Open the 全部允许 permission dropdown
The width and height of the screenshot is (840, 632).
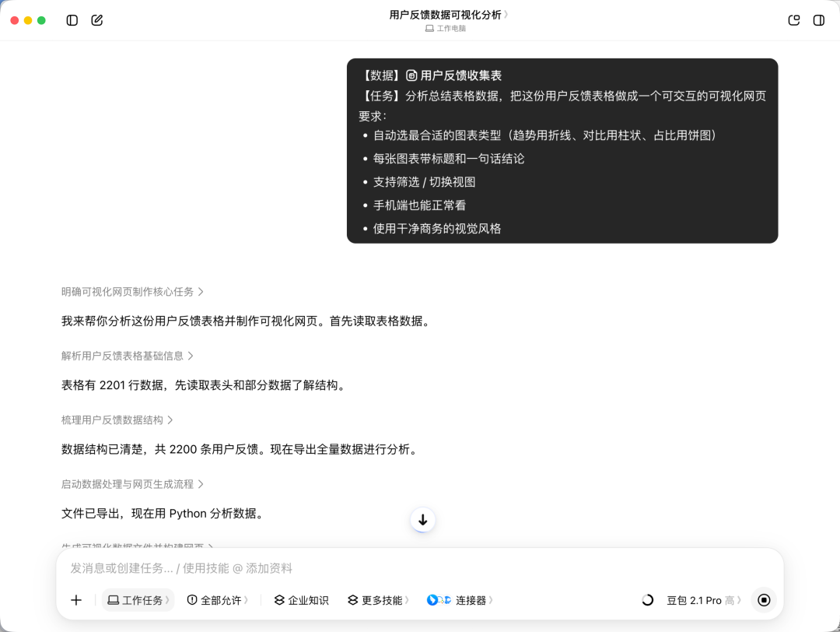(218, 600)
